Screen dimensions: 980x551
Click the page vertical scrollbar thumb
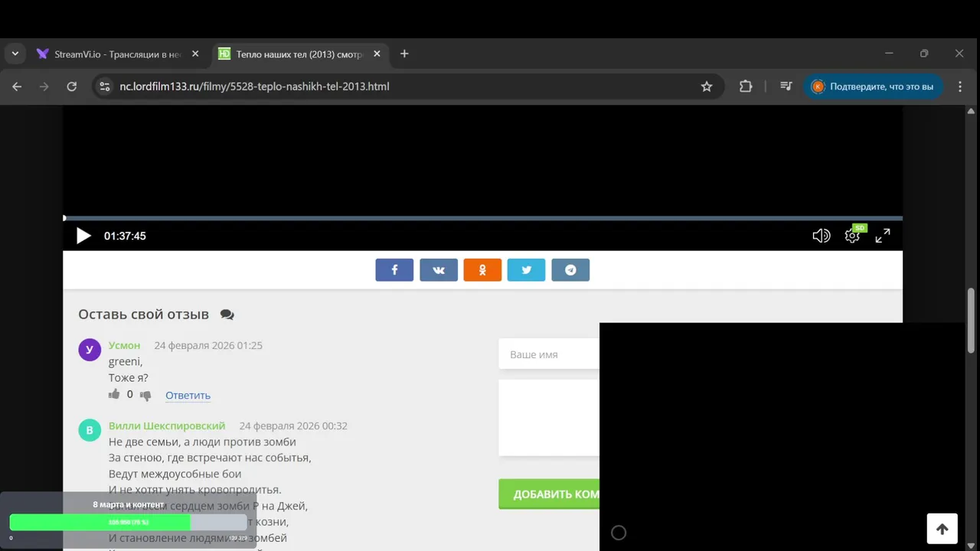[x=972, y=320]
